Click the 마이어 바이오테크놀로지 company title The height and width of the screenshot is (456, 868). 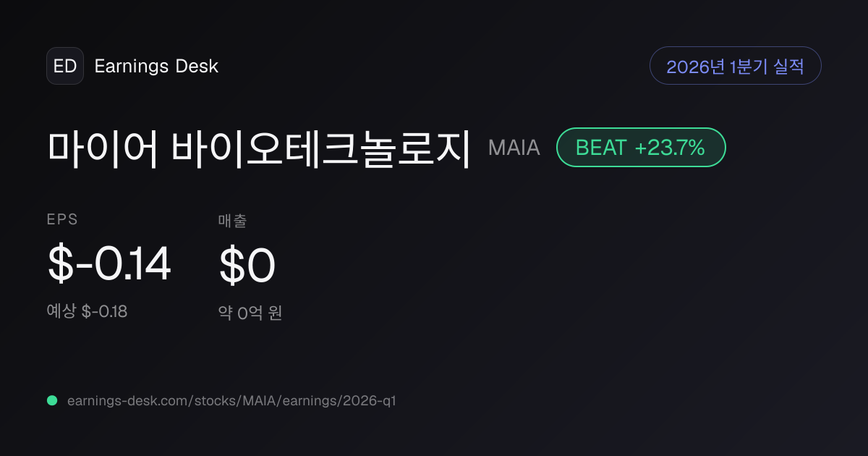[x=260, y=148]
